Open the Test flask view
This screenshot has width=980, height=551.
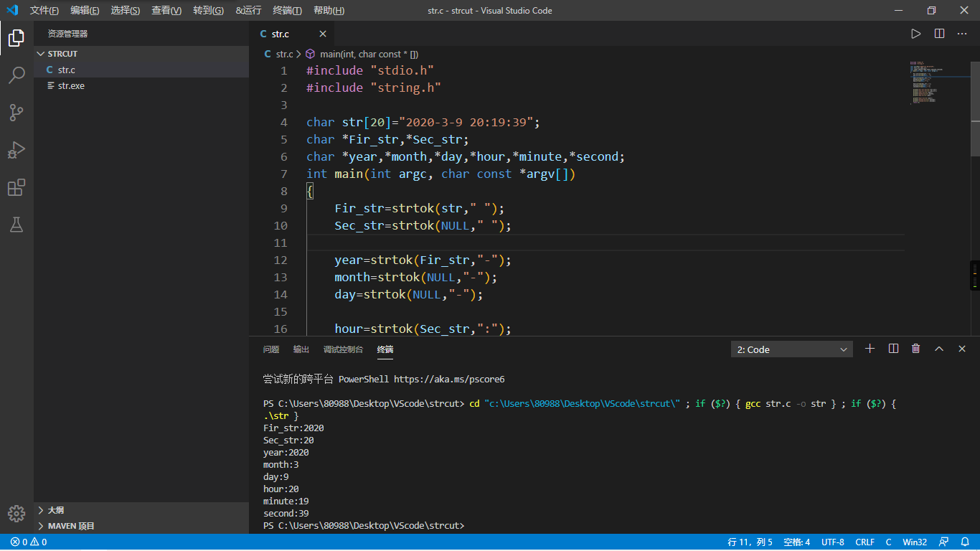(17, 225)
